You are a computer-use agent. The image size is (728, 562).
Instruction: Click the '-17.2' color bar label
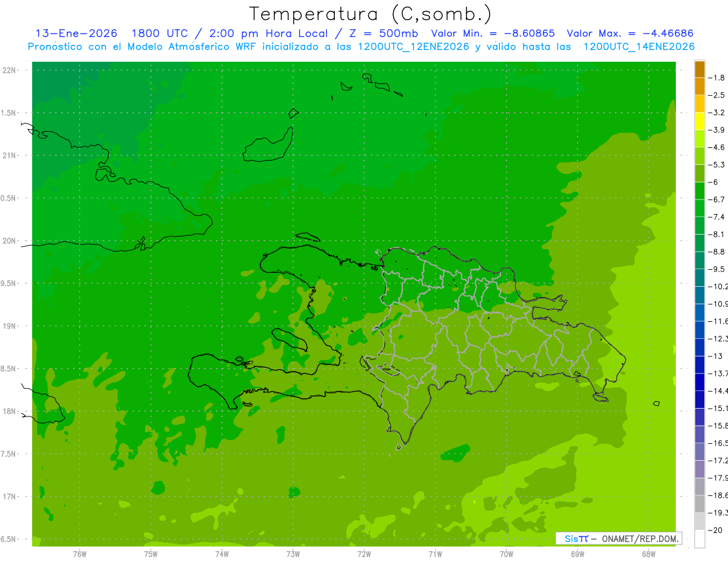pos(718,461)
